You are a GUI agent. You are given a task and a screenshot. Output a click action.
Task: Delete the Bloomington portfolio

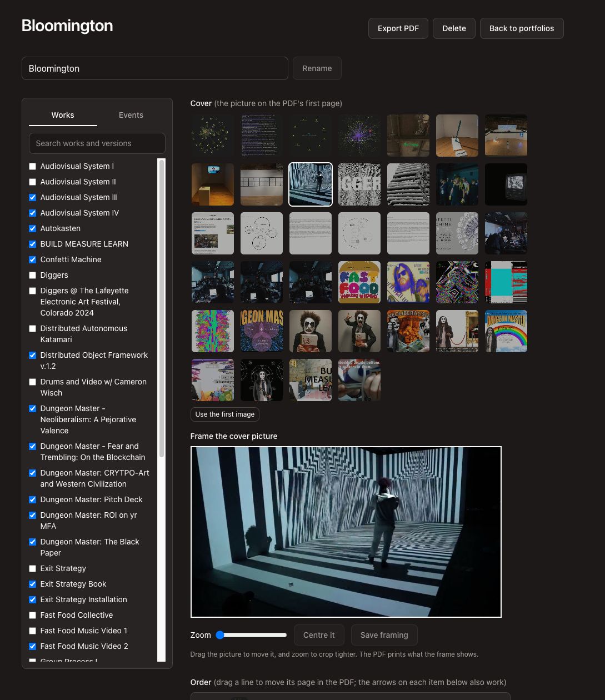[454, 28]
